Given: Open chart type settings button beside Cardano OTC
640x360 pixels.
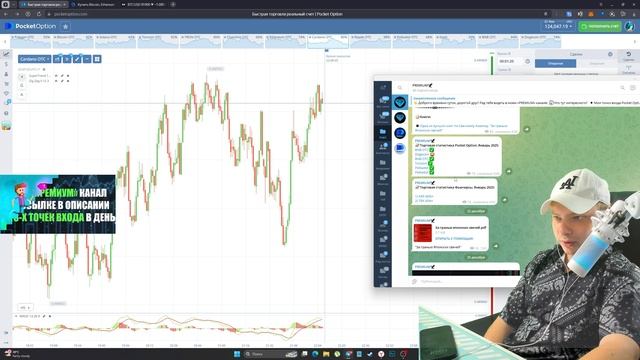Looking at the screenshot, I should tap(57, 59).
